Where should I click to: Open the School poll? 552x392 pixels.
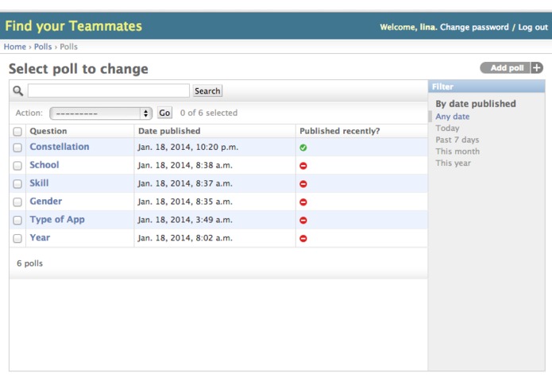[44, 165]
